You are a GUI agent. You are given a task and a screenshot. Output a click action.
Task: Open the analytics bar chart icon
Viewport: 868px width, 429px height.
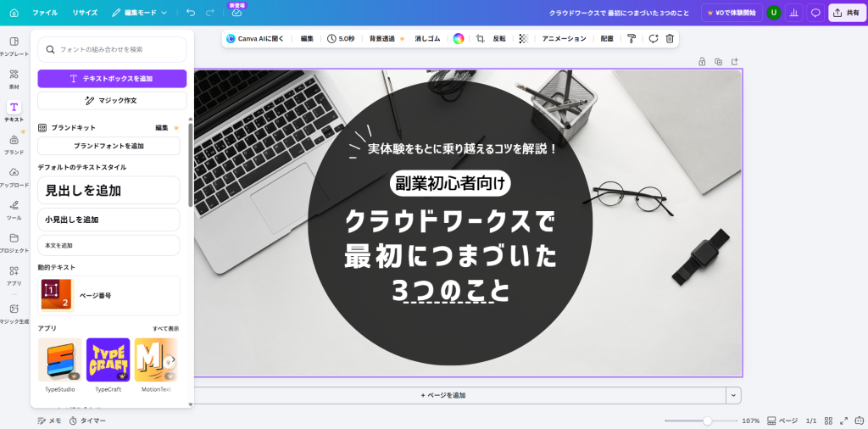[793, 12]
